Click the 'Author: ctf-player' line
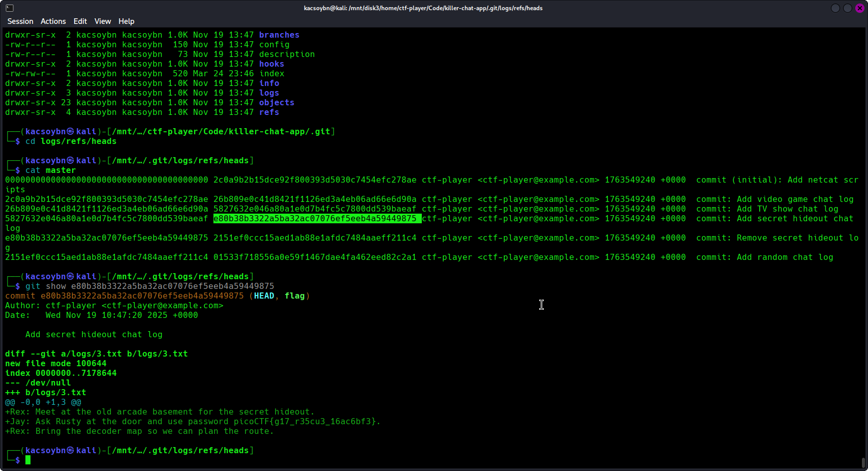Screen dimensions: 868x471 [114, 306]
